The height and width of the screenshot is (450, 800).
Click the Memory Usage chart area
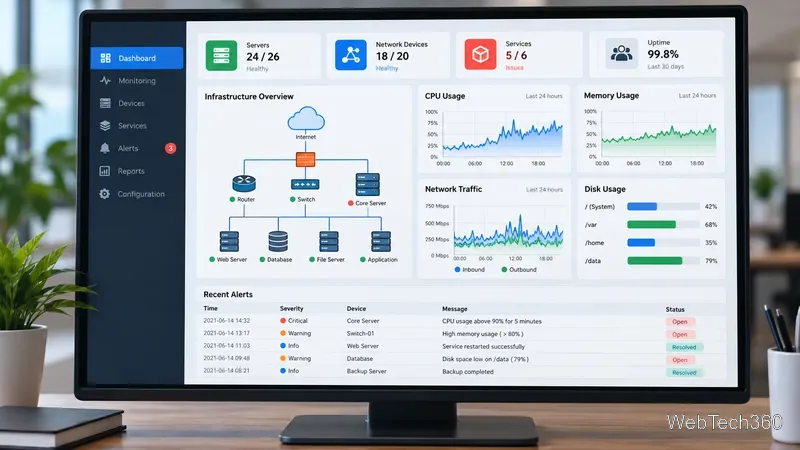pyautogui.click(x=659, y=134)
